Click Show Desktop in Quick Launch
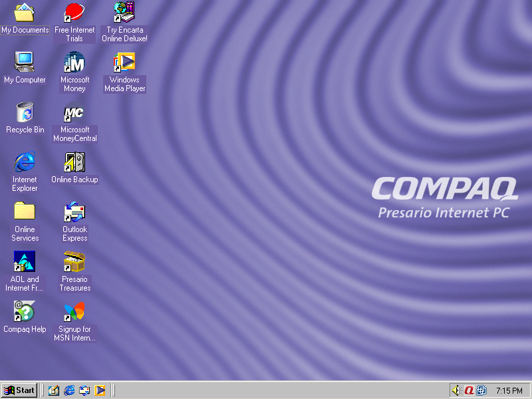Viewport: 532px width, 399px height. pos(54,390)
